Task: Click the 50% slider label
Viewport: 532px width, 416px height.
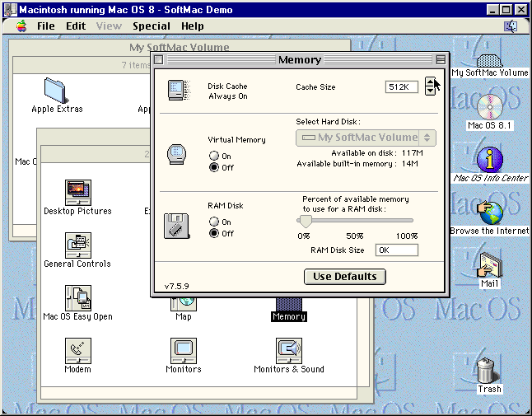Action: point(355,236)
